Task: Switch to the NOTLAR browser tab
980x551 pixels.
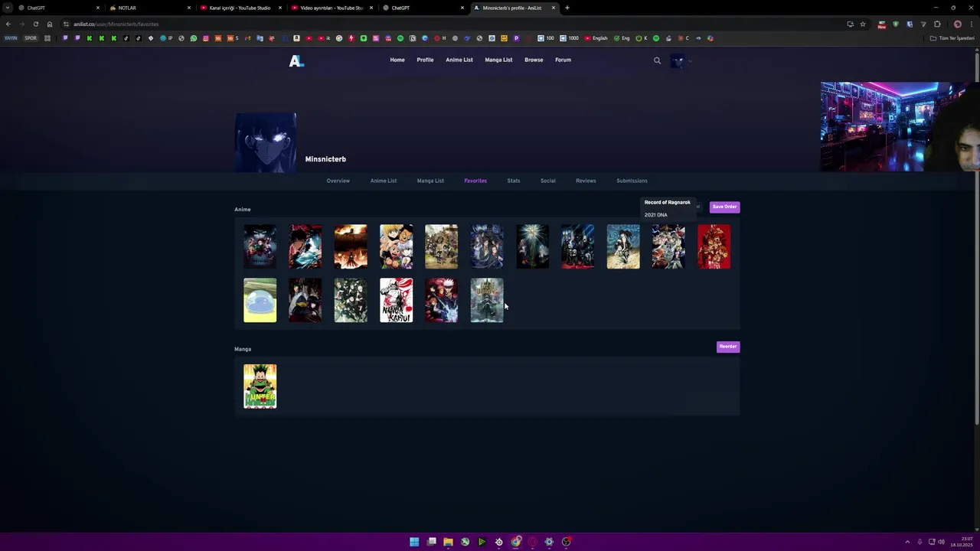Action: (147, 8)
